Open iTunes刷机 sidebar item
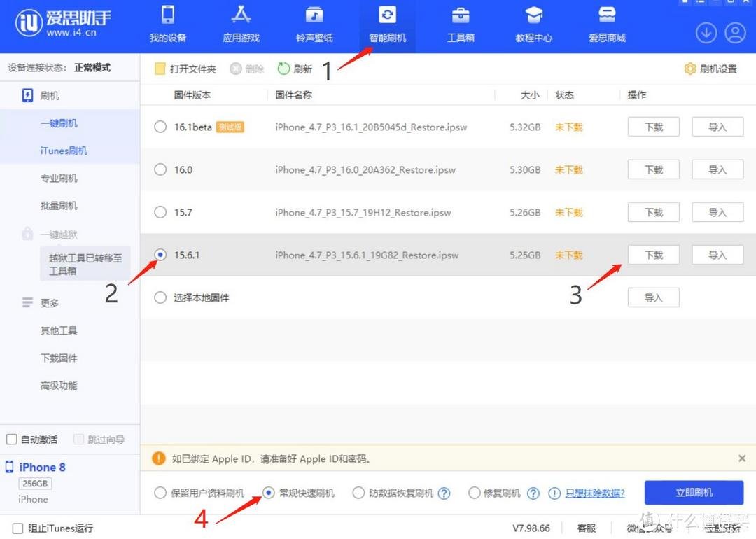The width and height of the screenshot is (756, 539). [x=64, y=150]
